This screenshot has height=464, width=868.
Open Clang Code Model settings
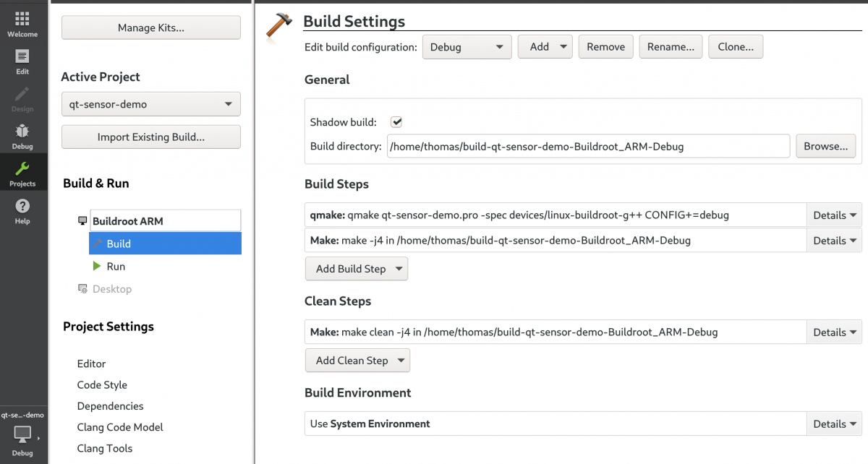pos(120,426)
